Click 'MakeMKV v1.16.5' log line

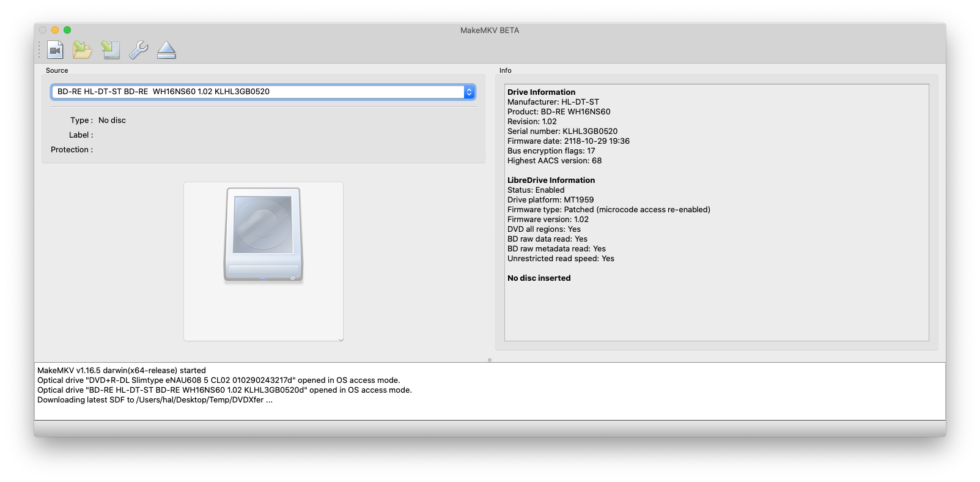click(122, 371)
